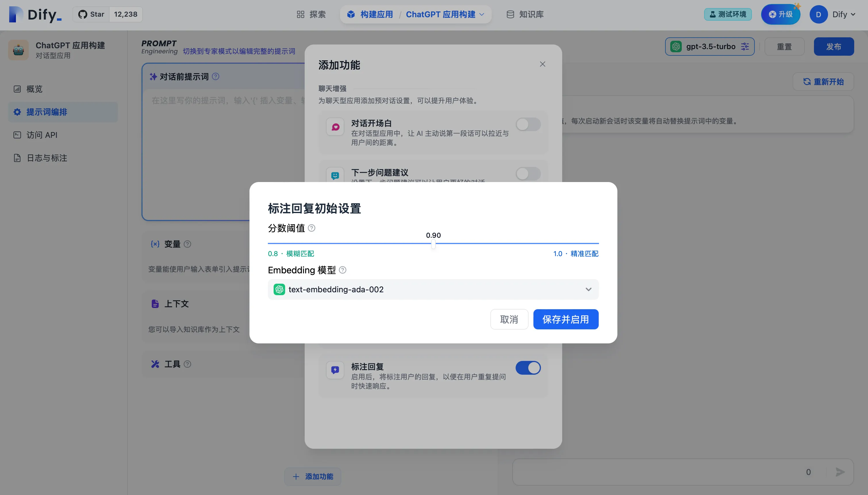The height and width of the screenshot is (495, 868).
Task: Open 访问 API in the sidebar
Action: coord(41,135)
